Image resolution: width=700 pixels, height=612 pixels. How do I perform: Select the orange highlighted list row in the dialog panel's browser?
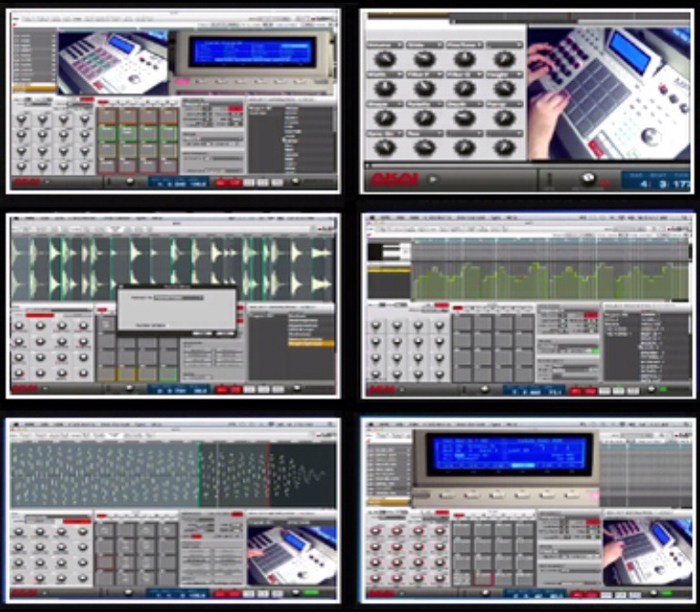[311, 343]
